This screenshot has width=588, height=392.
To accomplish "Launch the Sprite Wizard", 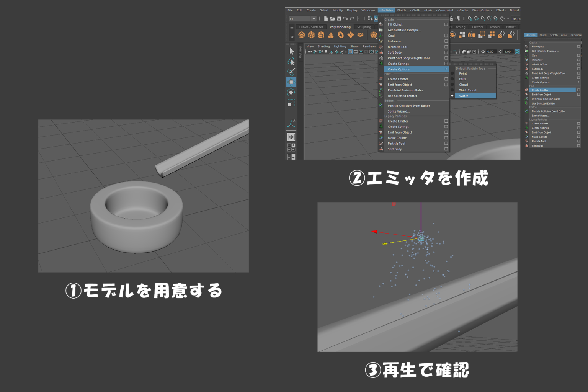I will 398,111.
